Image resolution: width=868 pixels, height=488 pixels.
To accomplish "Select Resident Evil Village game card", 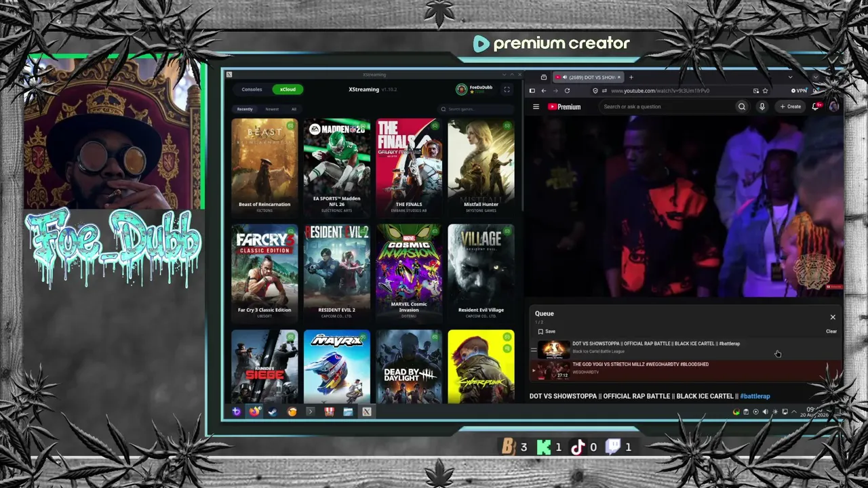I will (x=481, y=273).
